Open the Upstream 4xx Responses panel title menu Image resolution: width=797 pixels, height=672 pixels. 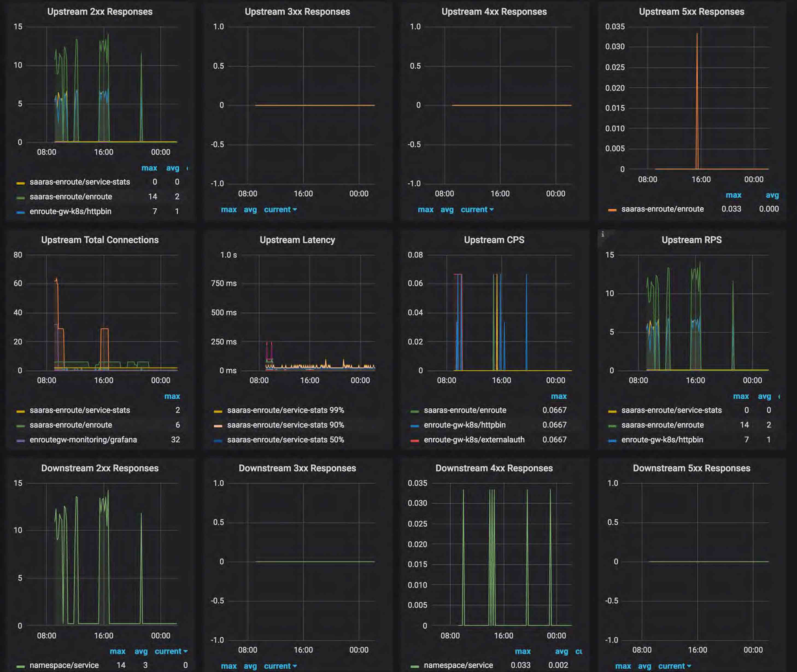point(494,12)
